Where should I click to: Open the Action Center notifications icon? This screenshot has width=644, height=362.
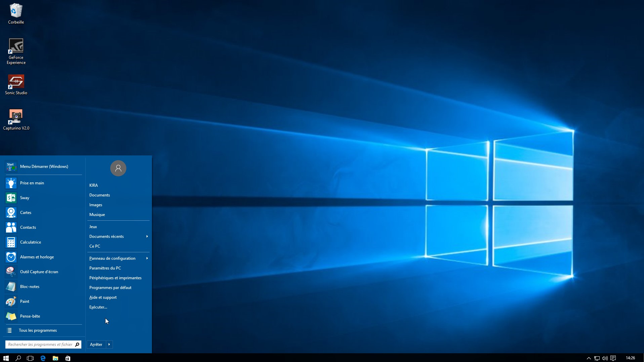point(613,358)
